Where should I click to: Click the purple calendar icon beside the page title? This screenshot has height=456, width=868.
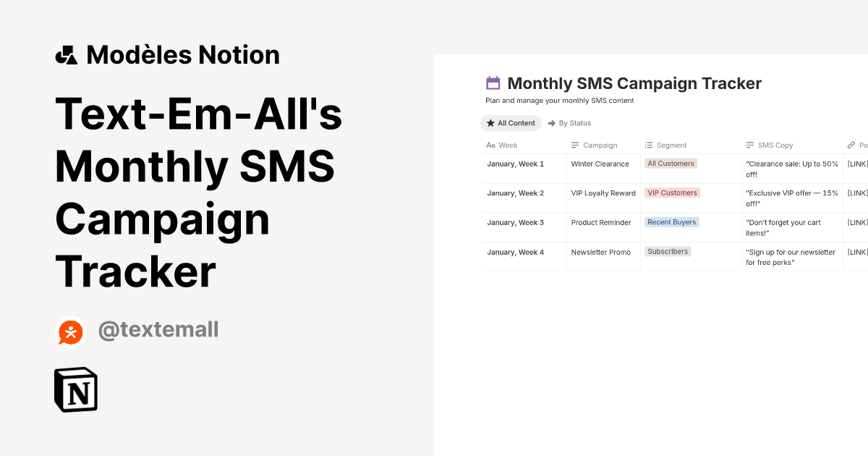[494, 83]
